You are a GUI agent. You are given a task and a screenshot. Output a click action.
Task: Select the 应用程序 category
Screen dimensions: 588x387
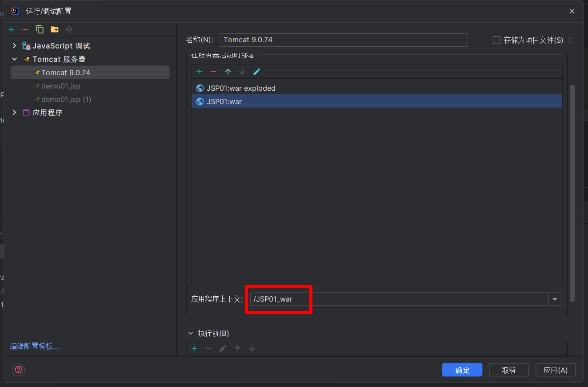pos(47,113)
